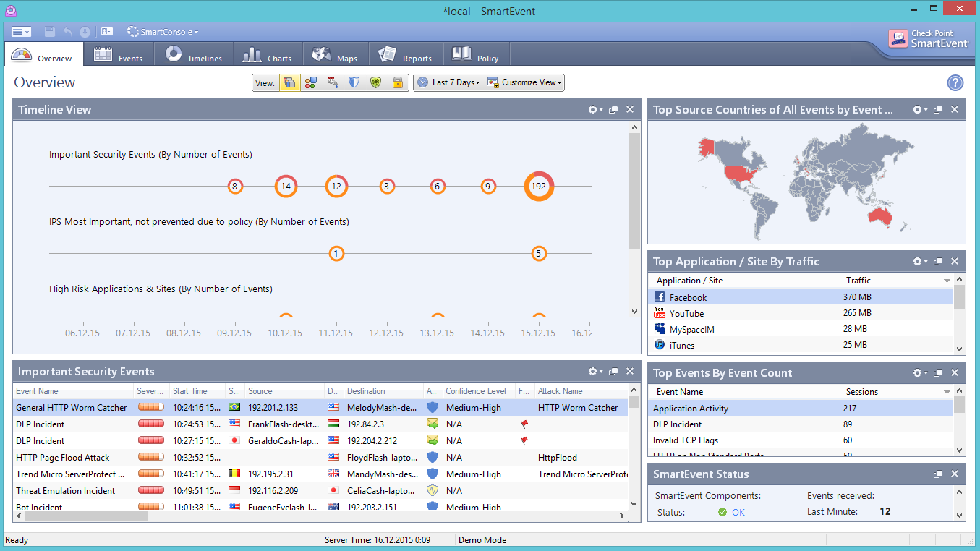Click the Facebook icon in the application list
The width and height of the screenshot is (980, 551).
pyautogui.click(x=660, y=297)
